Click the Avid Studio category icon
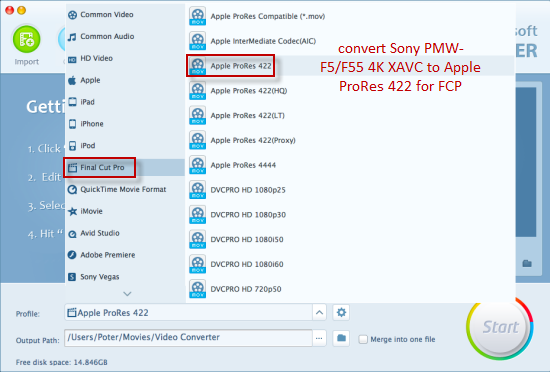The image size is (550, 372). pos(72,234)
